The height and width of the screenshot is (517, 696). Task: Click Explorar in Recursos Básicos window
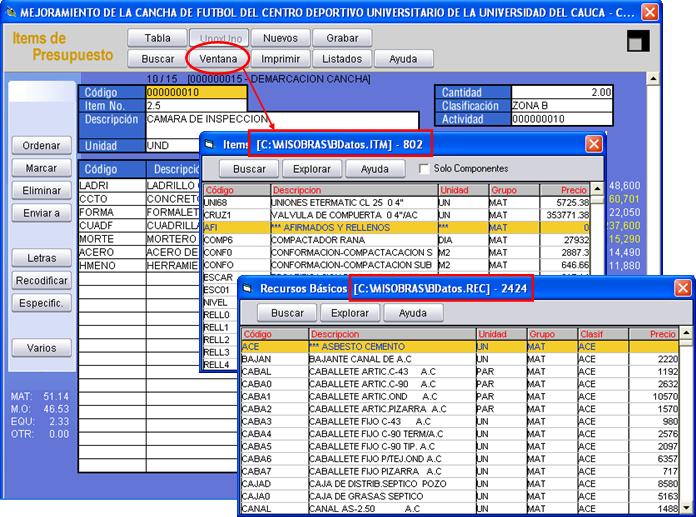tap(350, 313)
